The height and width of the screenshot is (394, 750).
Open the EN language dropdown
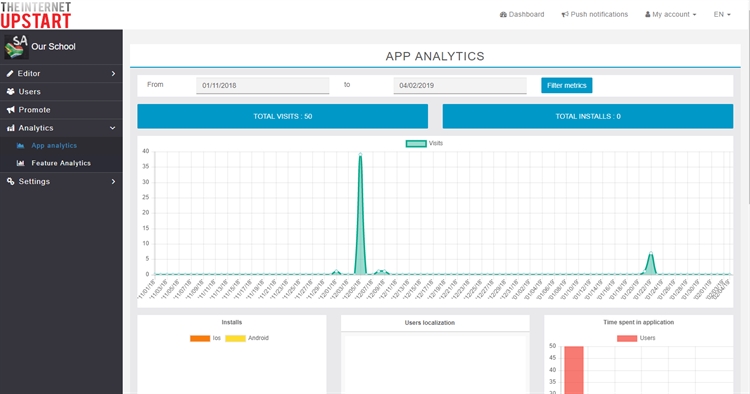(x=722, y=14)
